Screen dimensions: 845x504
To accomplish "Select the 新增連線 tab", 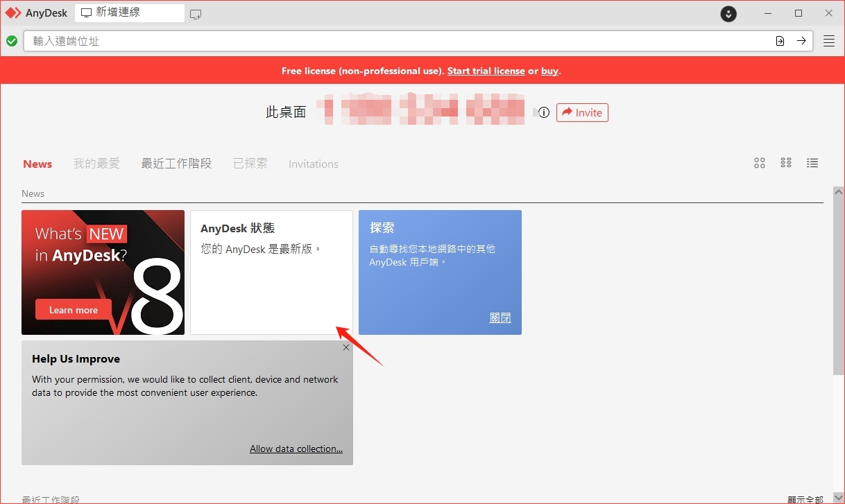I will click(130, 13).
